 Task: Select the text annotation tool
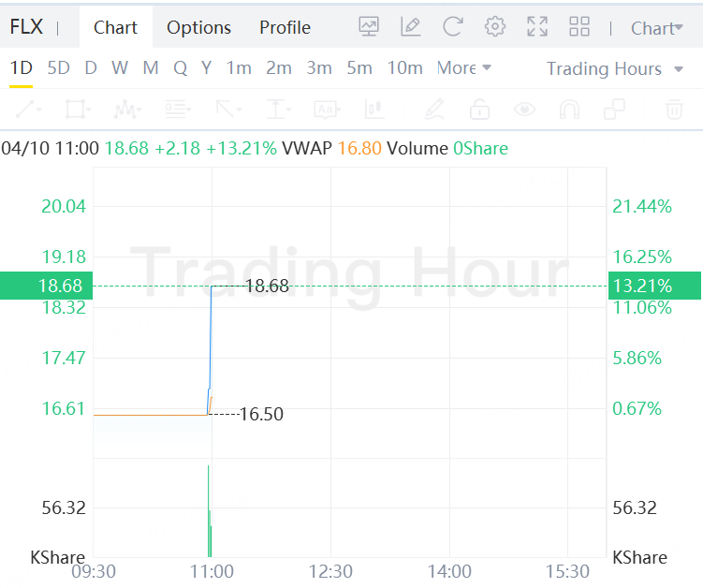point(328,110)
